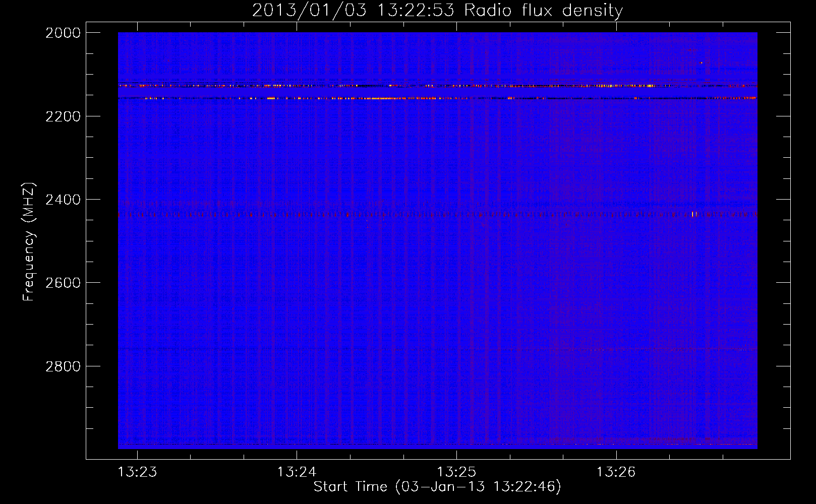Click the date 2013/01/03 in the title
The image size is (816, 504).
point(309,10)
